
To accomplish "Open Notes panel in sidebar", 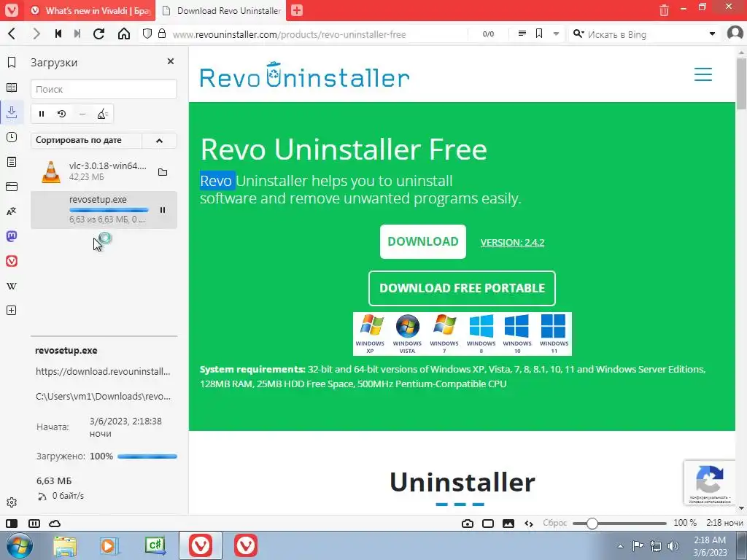I will click(12, 162).
